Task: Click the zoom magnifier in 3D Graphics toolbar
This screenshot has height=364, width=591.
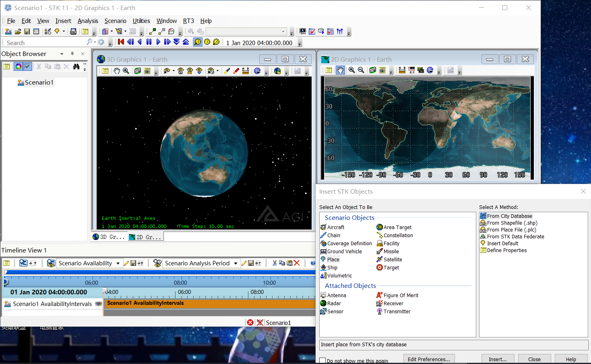Action: click(x=126, y=71)
